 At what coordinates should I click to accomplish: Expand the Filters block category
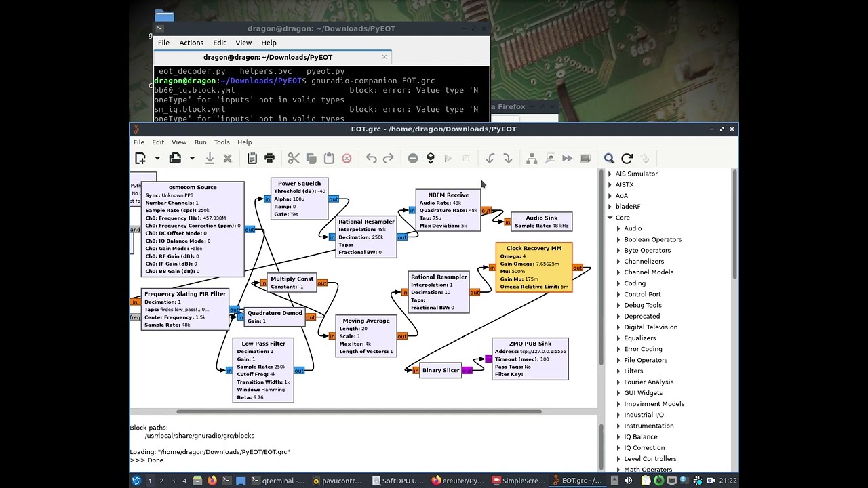coord(618,371)
